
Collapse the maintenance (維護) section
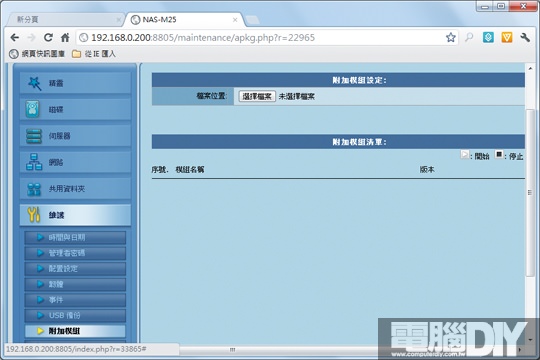click(x=75, y=215)
